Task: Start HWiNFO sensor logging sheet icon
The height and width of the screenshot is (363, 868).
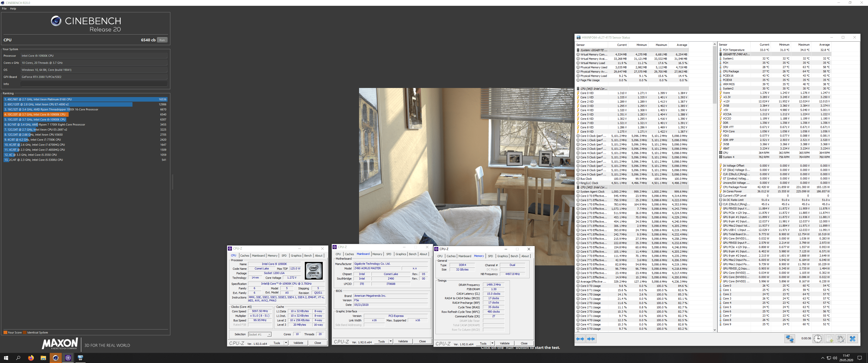Action: pyautogui.click(x=829, y=339)
